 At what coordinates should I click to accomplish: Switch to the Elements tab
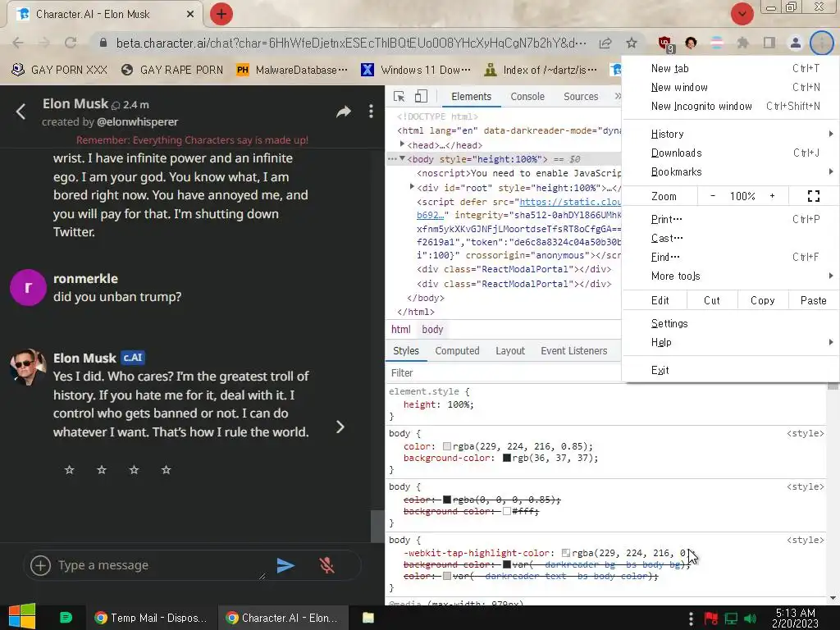(x=471, y=97)
